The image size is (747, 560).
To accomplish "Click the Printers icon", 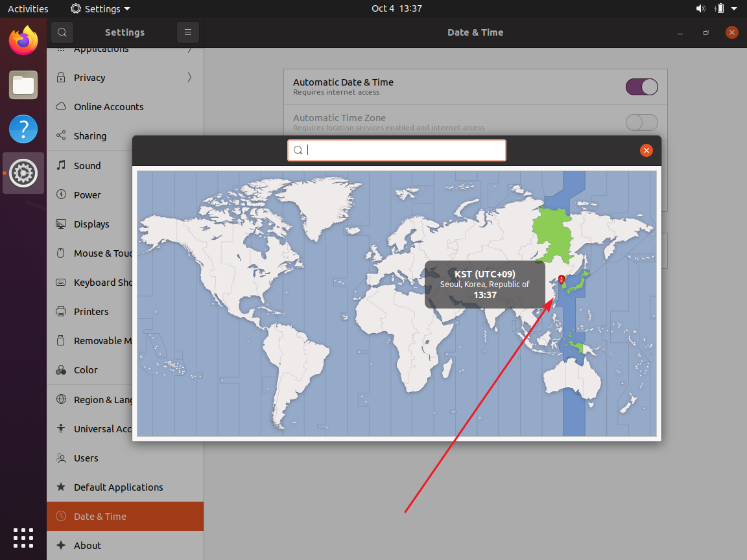I will pos(61,311).
